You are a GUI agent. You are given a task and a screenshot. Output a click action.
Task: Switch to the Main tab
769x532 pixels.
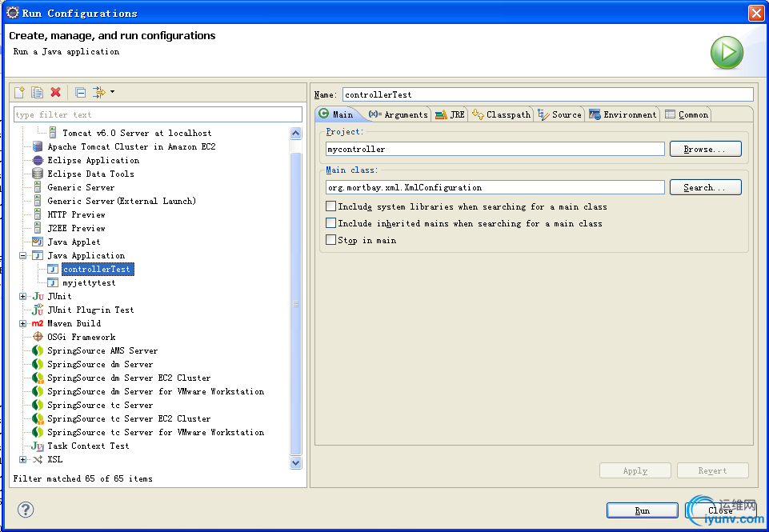click(x=337, y=114)
